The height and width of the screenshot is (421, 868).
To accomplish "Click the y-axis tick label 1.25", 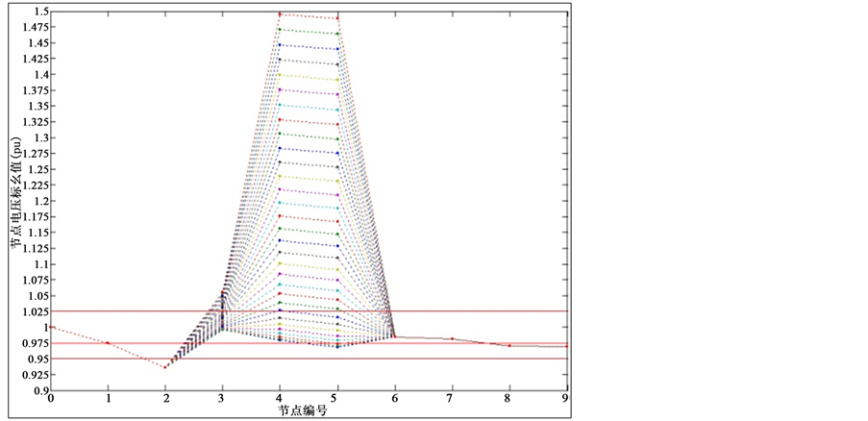I will coord(35,169).
